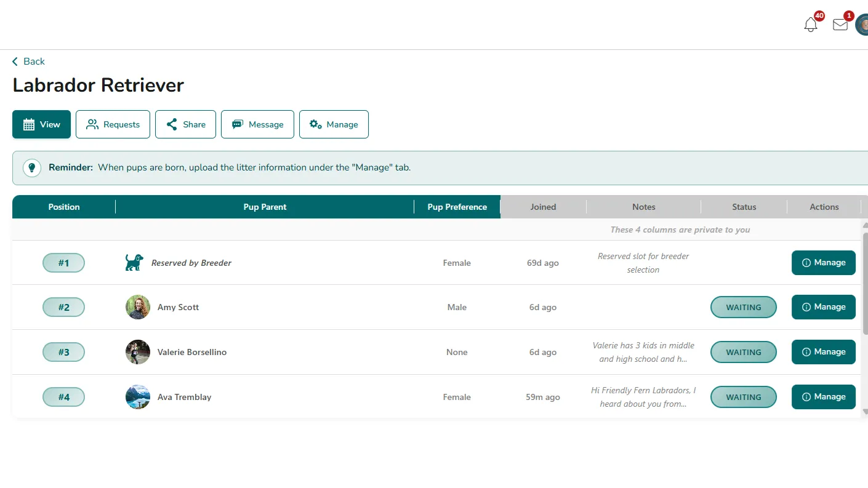
Task: Open the envelope inbox with 1 unread message
Action: tap(840, 25)
